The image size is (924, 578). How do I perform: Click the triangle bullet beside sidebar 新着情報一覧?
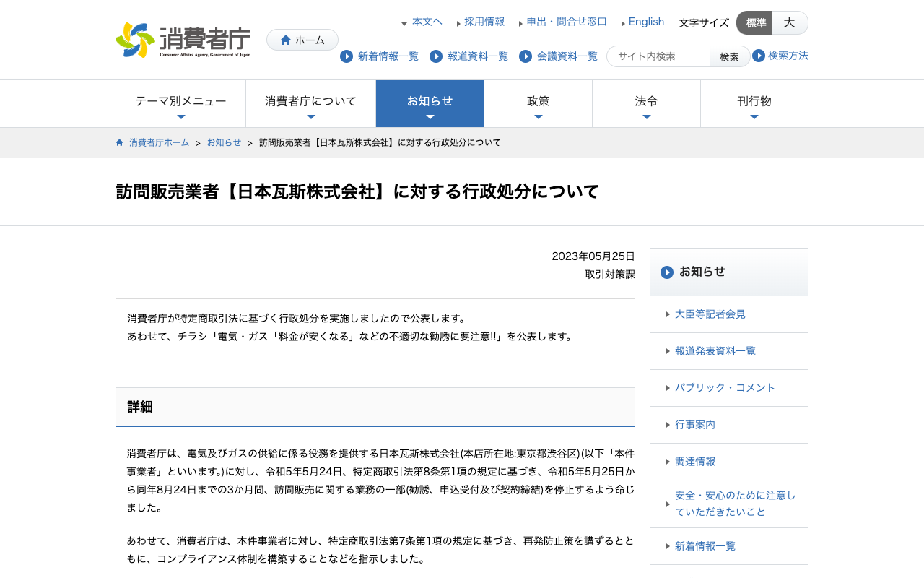pos(668,546)
